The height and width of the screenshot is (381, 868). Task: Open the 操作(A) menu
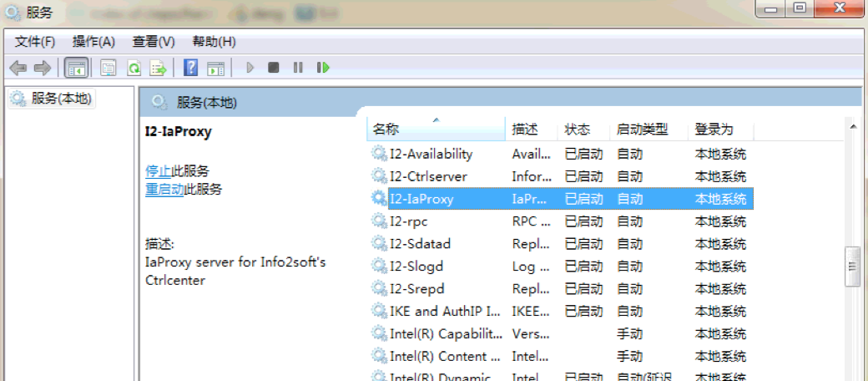coord(93,41)
